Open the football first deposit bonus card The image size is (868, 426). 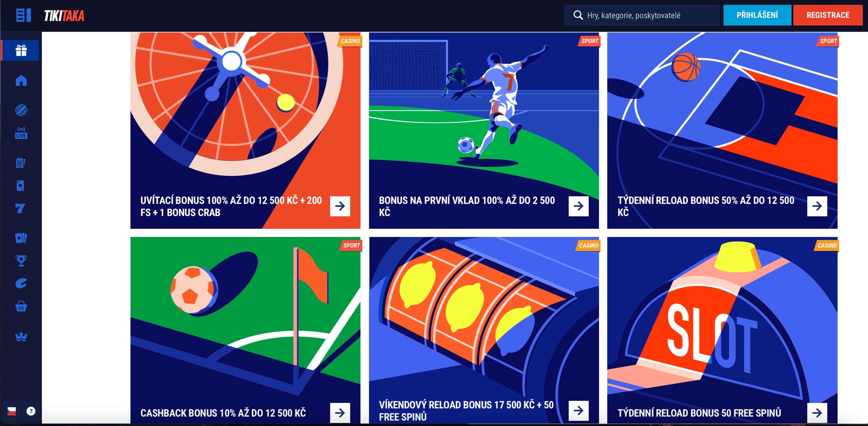483,130
